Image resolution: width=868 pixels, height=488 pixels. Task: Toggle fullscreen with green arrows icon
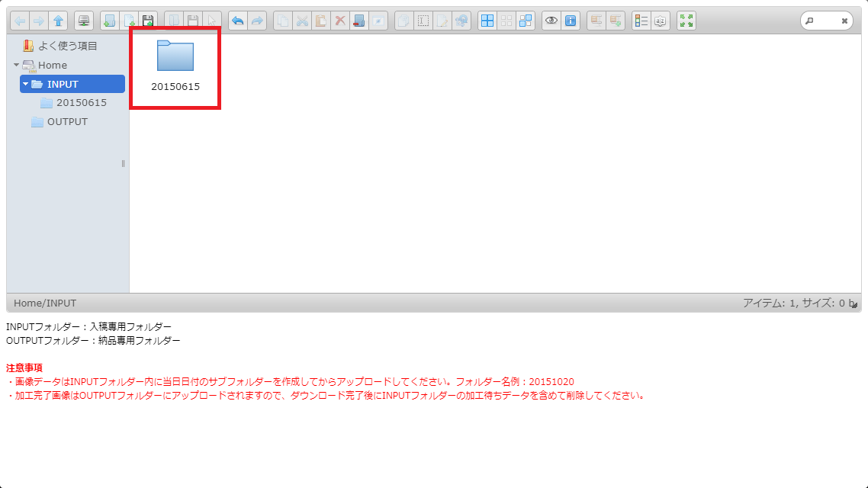(686, 21)
